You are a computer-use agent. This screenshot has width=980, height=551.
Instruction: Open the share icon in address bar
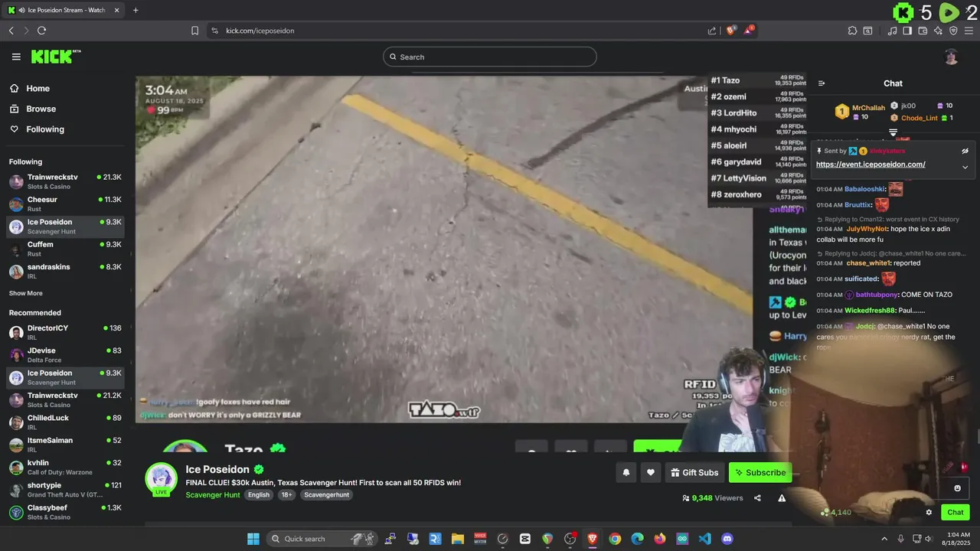pyautogui.click(x=712, y=31)
